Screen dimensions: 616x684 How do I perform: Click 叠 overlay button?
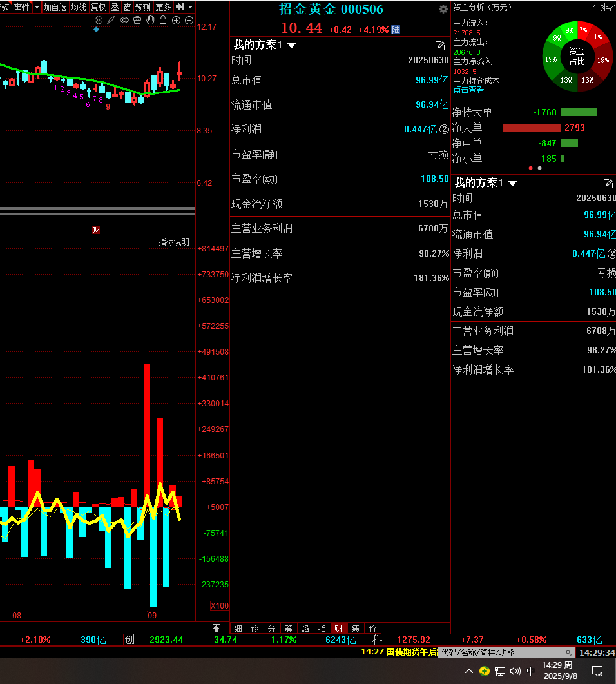[115, 7]
